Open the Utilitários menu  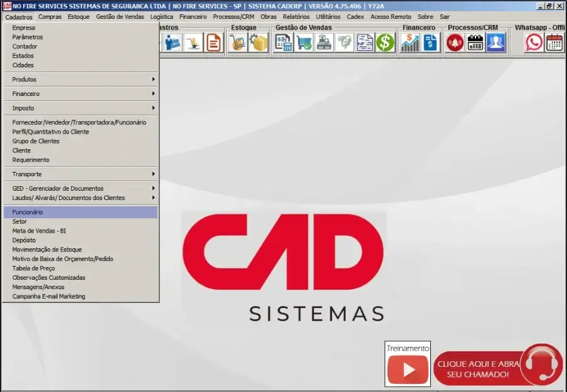click(328, 17)
